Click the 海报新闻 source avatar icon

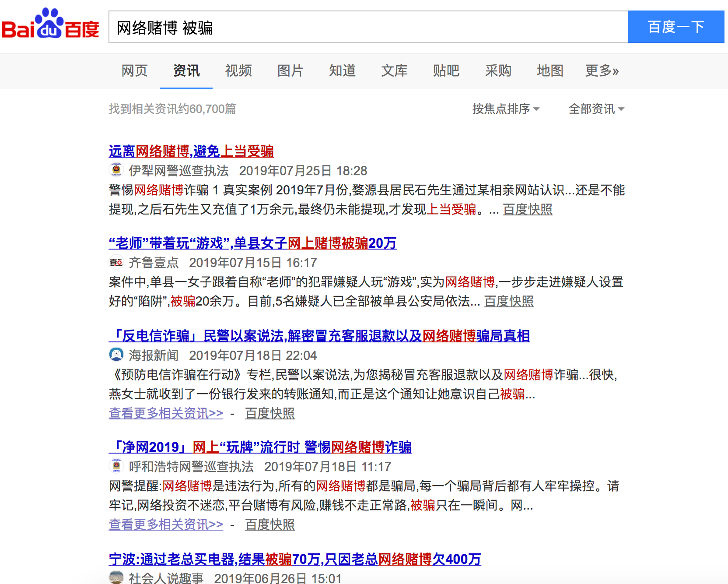tap(116, 354)
